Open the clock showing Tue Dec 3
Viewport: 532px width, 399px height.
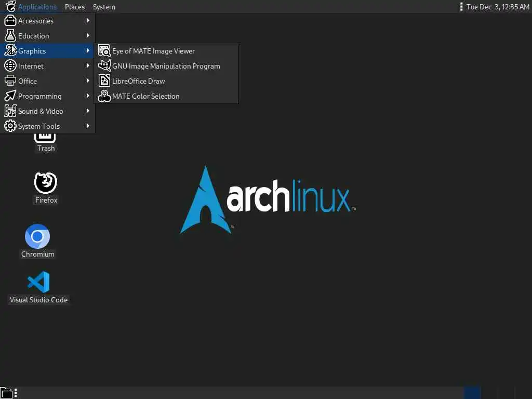coord(498,7)
